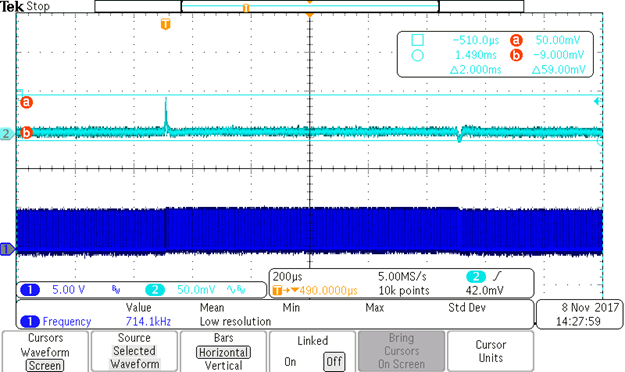Screen dimensions: 625x372
Task: Click the Low resolution message
Action: click(235, 321)
